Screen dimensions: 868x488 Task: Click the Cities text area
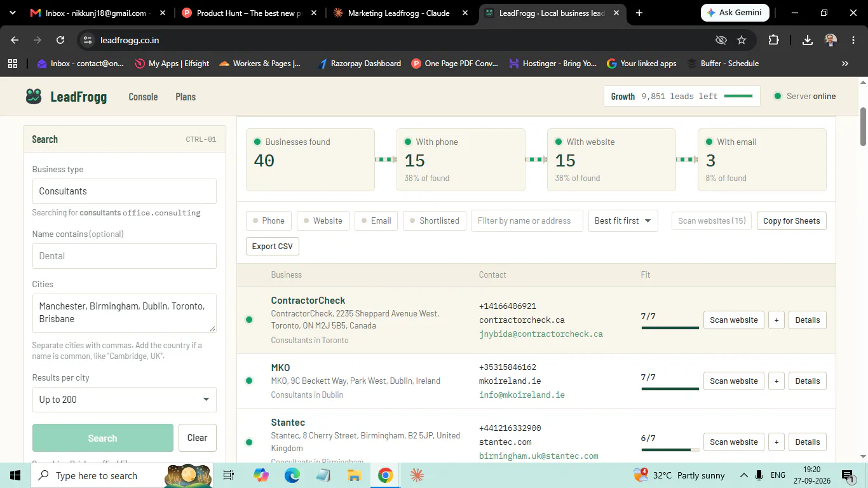coord(125,313)
